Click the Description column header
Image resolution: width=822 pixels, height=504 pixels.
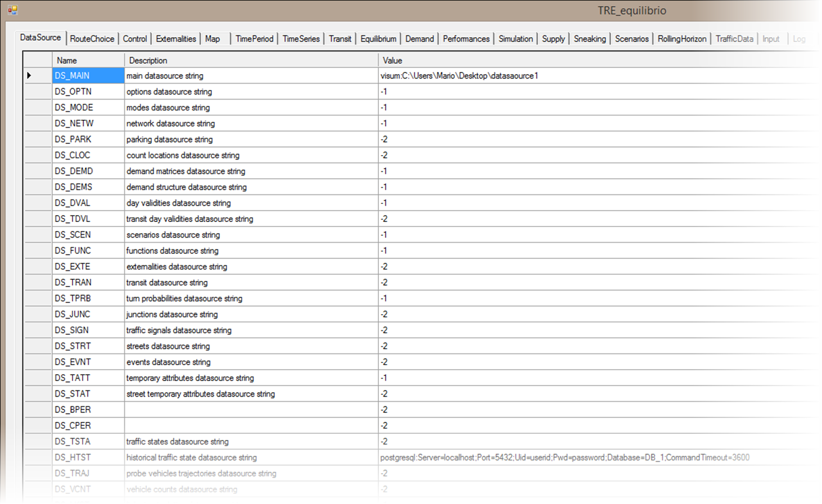pos(251,60)
